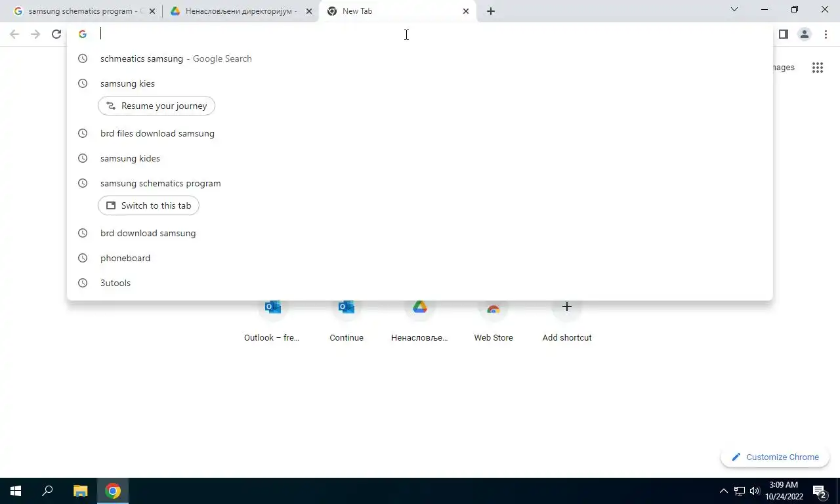The image size is (840, 504).
Task: Close the New Tab tab
Action: point(466,11)
